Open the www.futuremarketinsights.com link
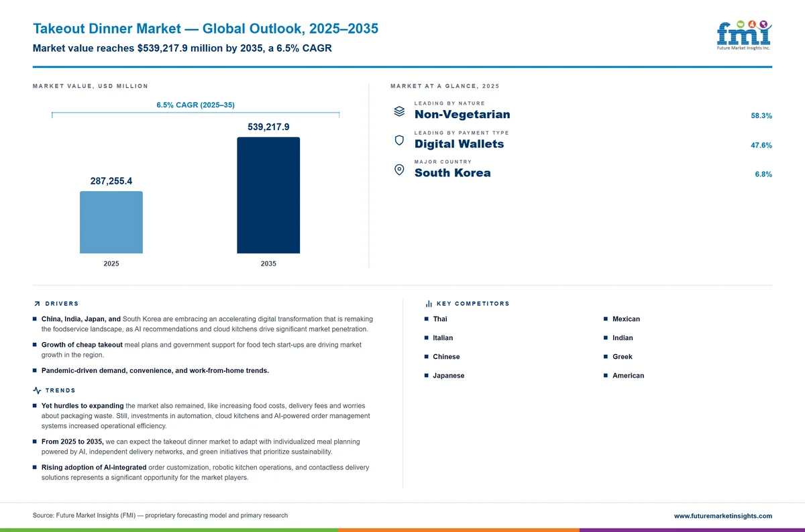 pos(723,516)
